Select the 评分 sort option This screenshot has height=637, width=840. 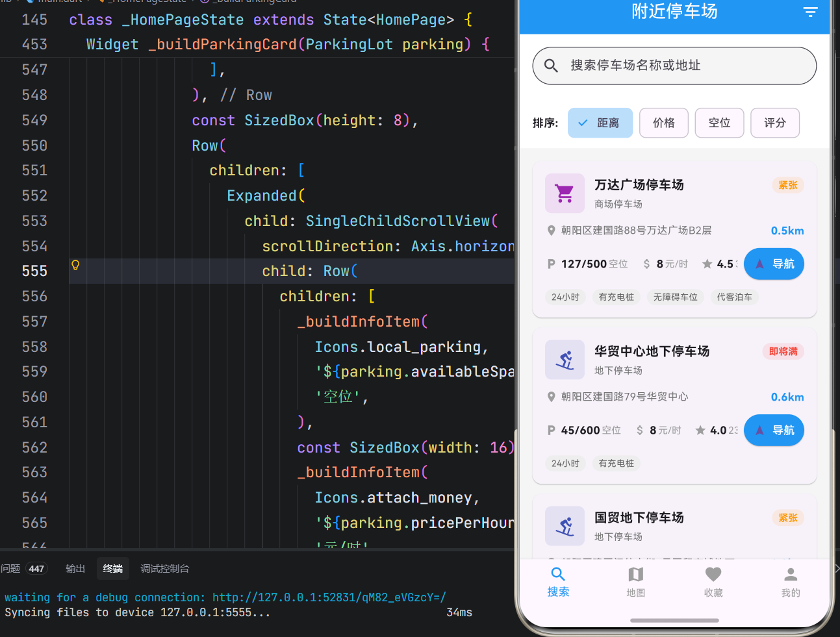(x=774, y=123)
